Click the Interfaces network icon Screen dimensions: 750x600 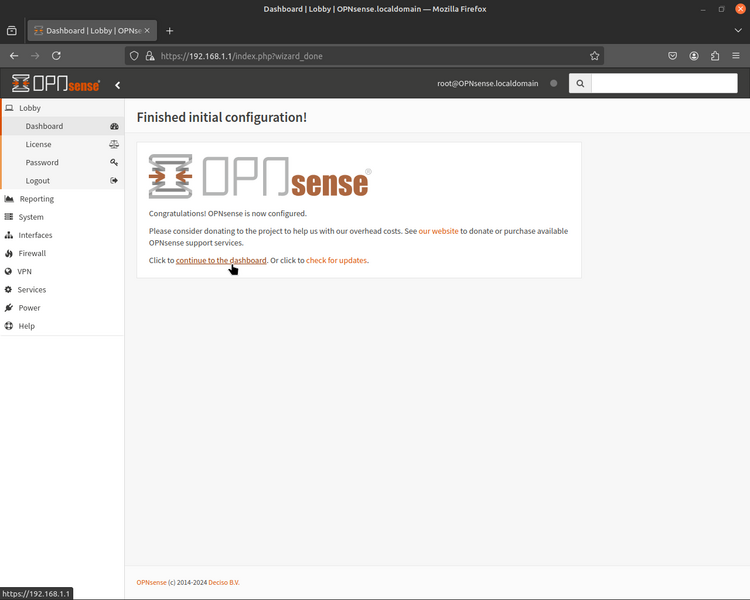(9, 235)
